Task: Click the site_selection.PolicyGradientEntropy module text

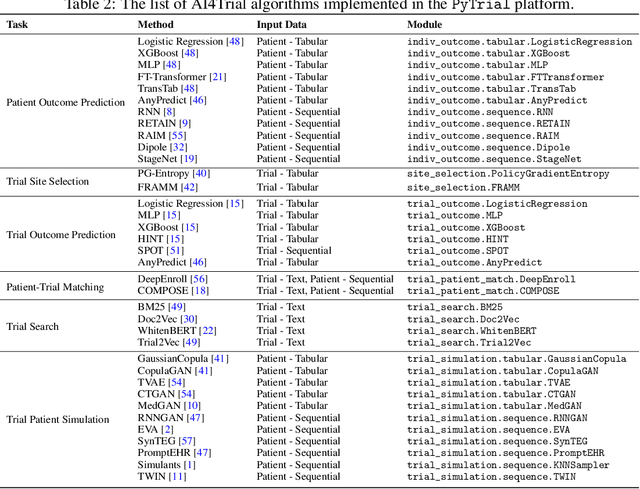Action: point(516,174)
